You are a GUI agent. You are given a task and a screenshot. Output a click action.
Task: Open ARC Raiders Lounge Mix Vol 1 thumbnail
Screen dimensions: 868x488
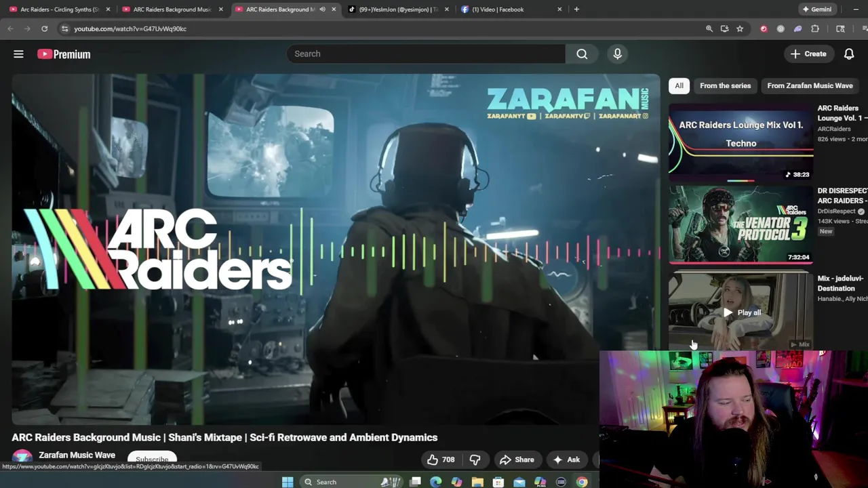click(x=741, y=143)
